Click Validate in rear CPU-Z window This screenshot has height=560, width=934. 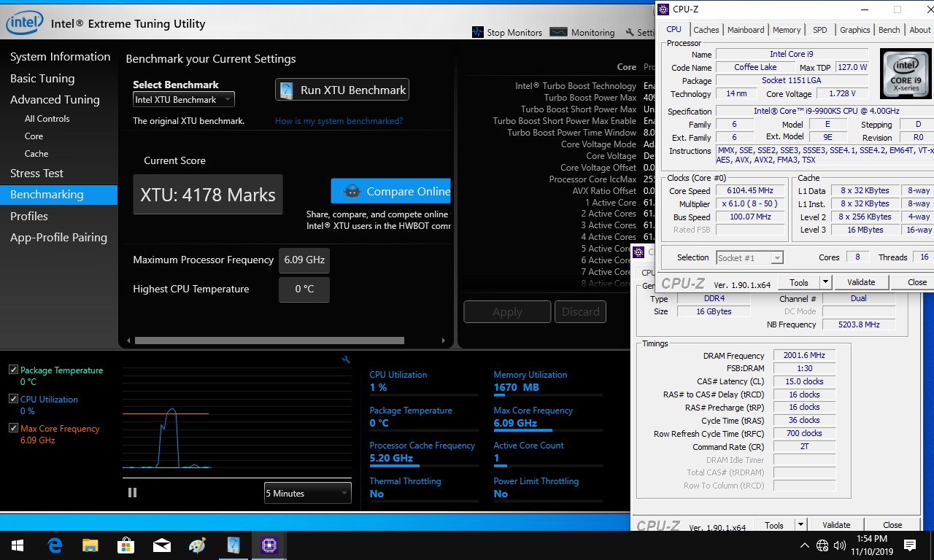[836, 525]
